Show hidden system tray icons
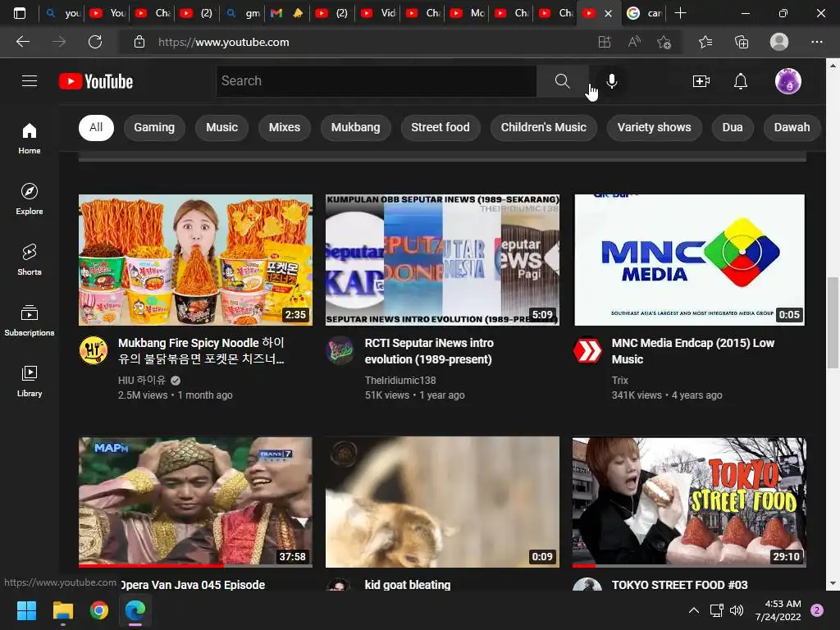 click(x=694, y=610)
